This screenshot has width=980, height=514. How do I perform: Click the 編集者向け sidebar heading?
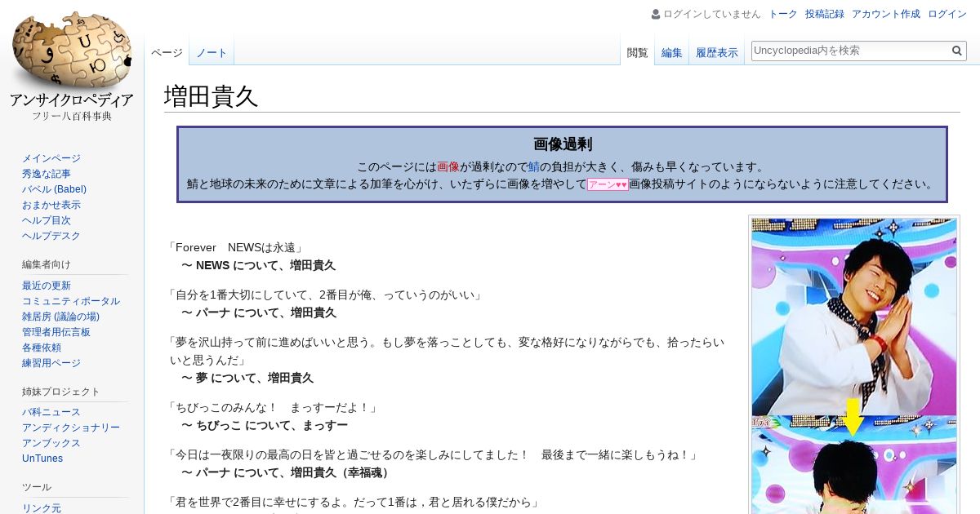tap(47, 264)
